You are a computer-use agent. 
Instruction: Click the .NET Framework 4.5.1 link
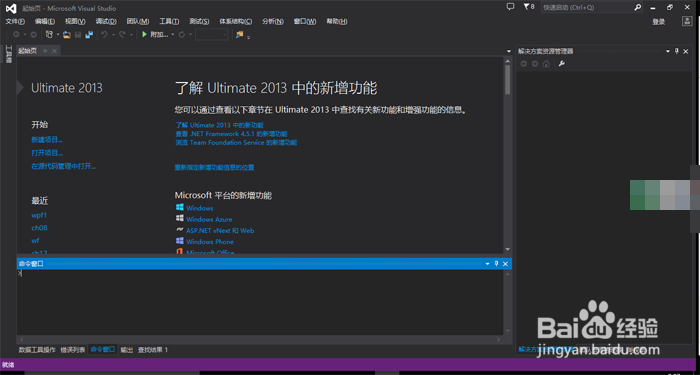tap(231, 133)
